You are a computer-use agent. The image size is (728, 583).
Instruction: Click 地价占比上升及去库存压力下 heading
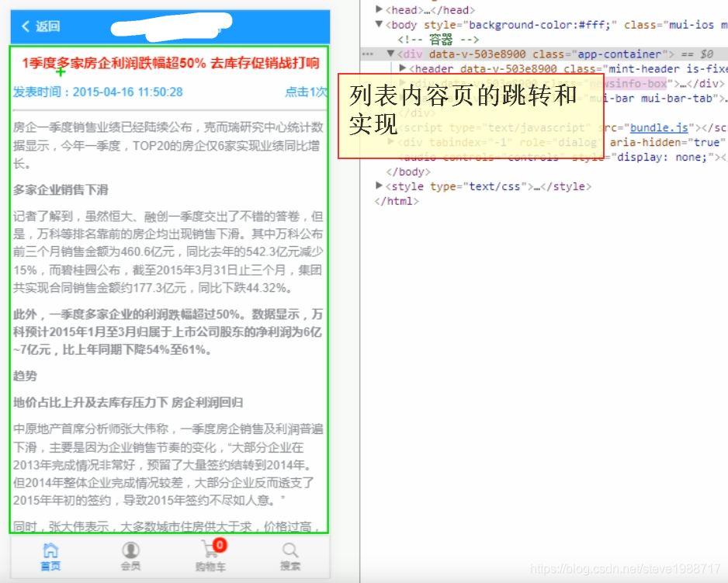click(128, 402)
